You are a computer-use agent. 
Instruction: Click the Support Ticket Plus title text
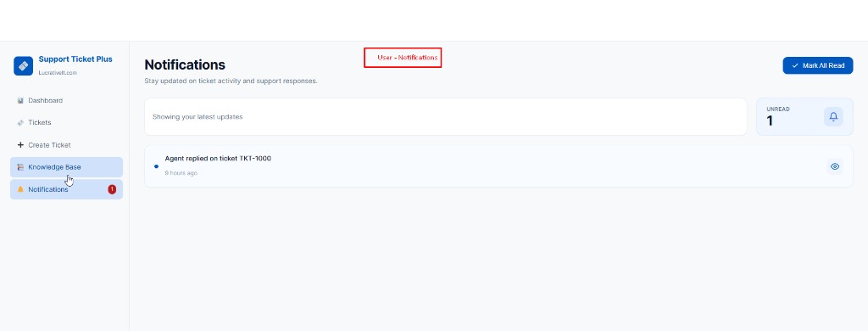point(75,59)
